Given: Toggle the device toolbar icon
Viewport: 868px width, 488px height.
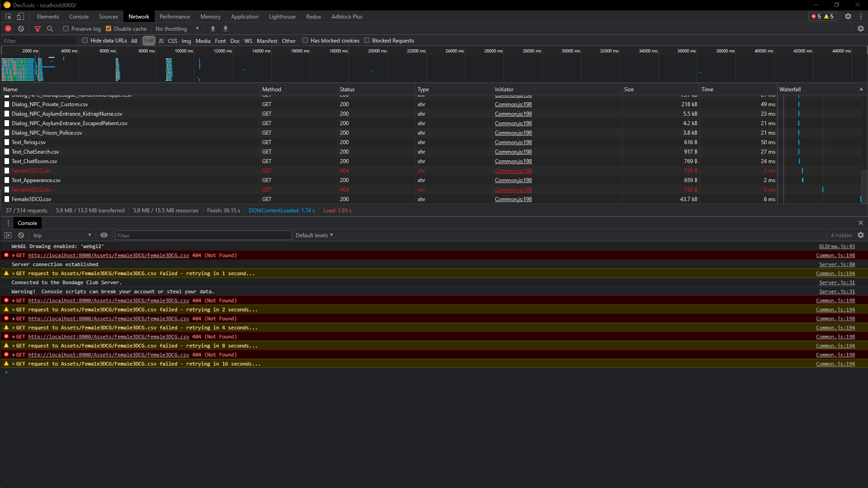Looking at the screenshot, I should (x=20, y=16).
